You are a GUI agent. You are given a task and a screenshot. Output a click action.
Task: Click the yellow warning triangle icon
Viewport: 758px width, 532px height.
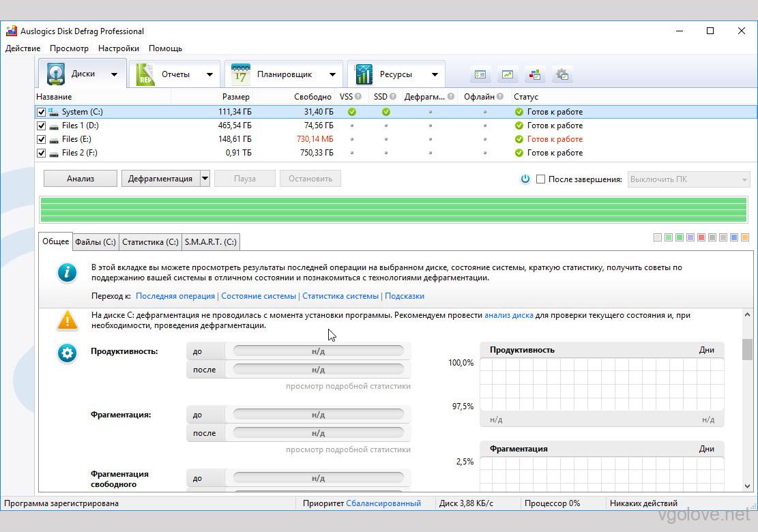67,320
